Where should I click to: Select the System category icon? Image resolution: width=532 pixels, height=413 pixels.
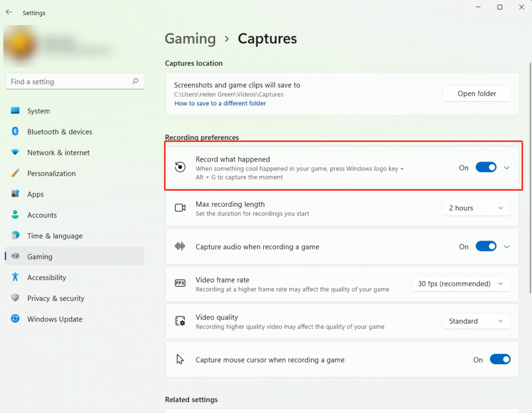tap(16, 111)
